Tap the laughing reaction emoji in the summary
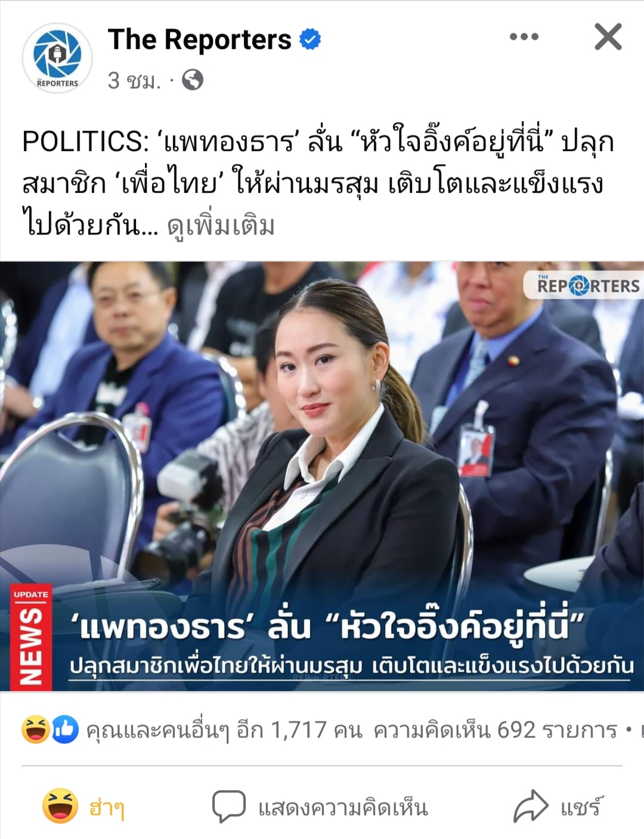Viewport: 644px width, 839px height. 35,729
